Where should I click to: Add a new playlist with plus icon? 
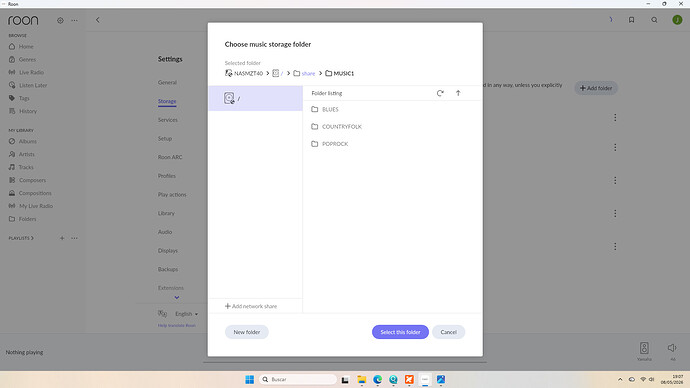[x=62, y=238]
